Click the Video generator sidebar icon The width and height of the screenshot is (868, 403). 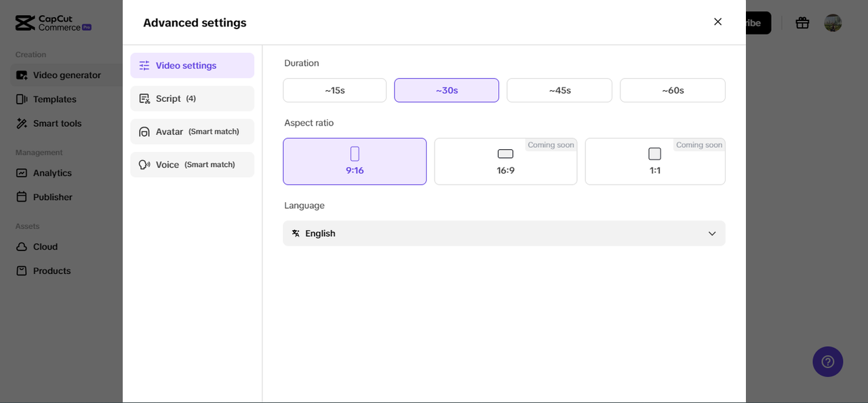click(x=22, y=75)
